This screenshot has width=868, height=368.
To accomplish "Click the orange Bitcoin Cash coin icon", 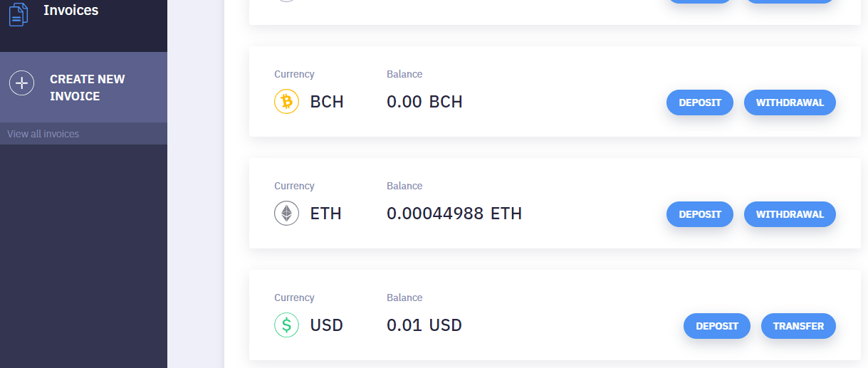I will tap(286, 102).
